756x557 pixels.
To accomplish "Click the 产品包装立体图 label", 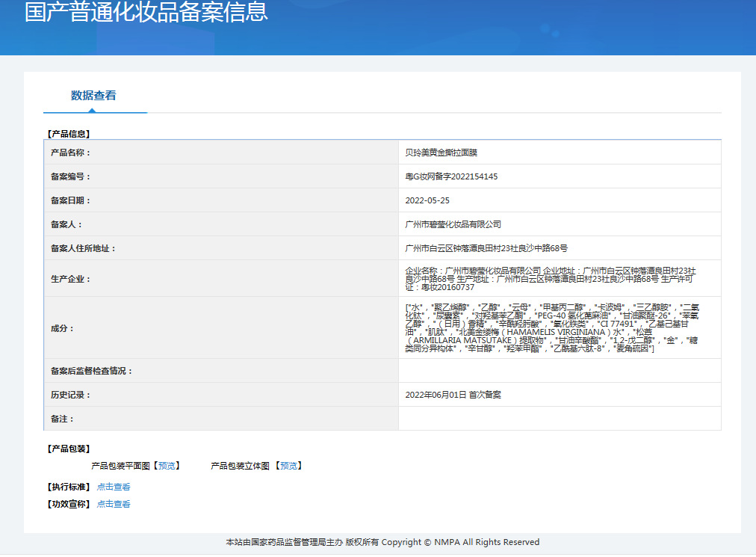I will tap(240, 466).
